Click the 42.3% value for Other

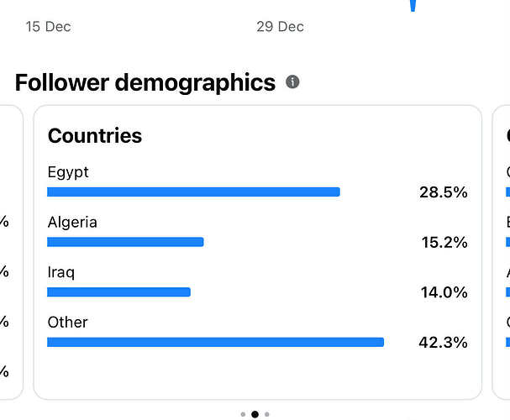(x=443, y=343)
